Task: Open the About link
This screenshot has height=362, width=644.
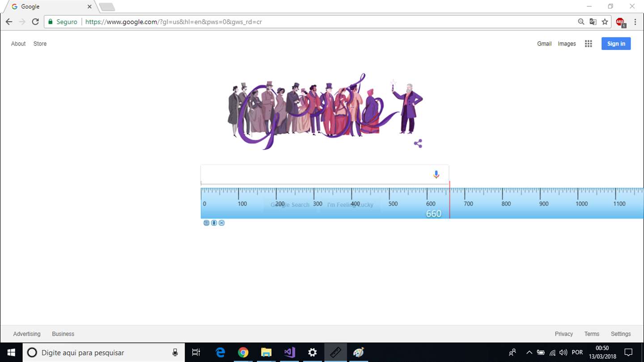Action: pyautogui.click(x=18, y=44)
